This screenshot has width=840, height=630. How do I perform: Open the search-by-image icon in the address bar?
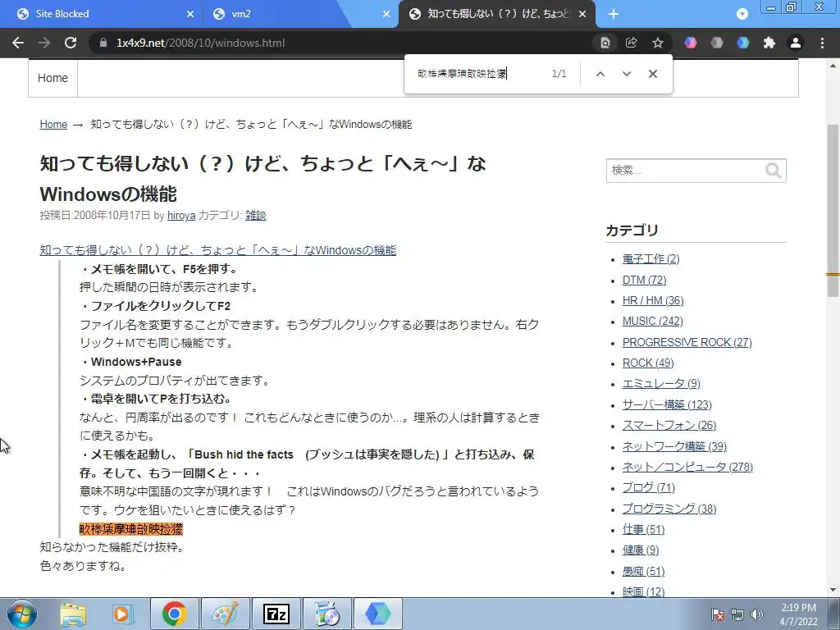pos(605,43)
